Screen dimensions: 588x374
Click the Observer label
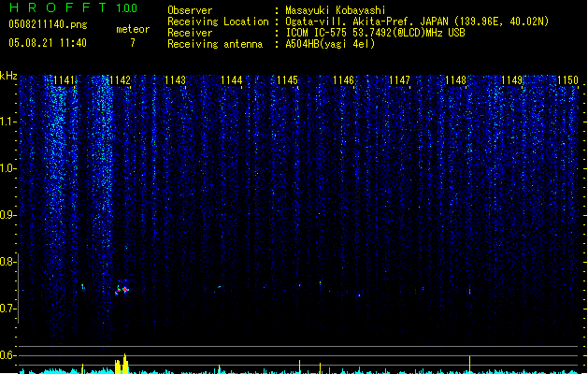coord(190,10)
